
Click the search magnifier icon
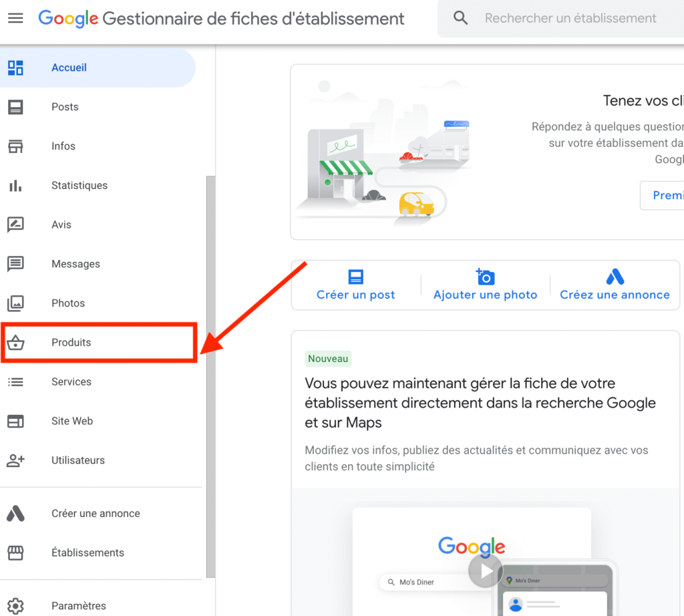[461, 18]
